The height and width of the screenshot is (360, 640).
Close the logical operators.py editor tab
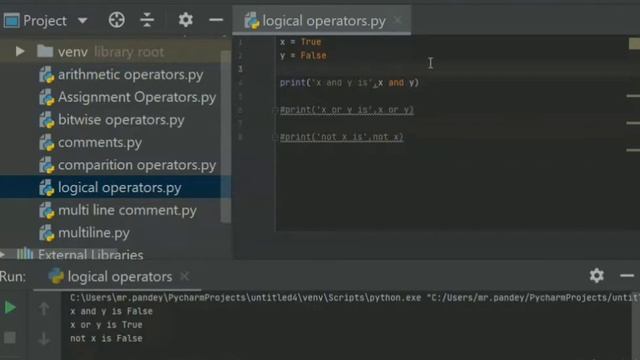tap(398, 20)
